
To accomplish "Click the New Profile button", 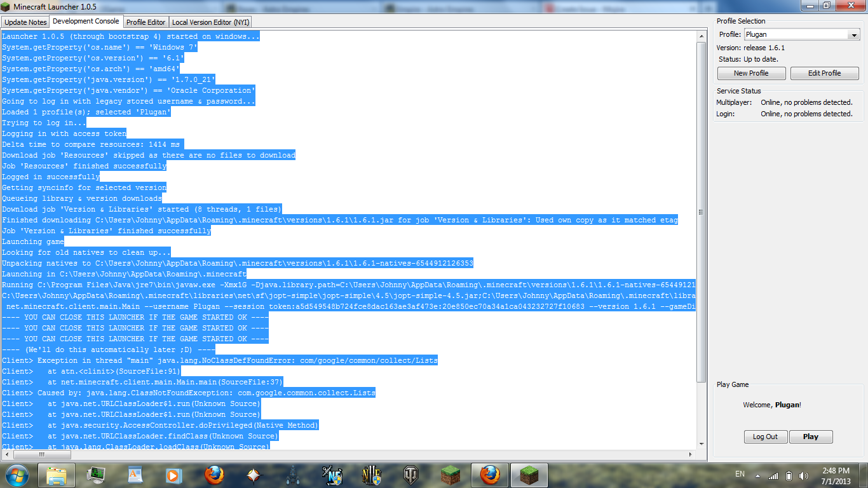I will [751, 73].
